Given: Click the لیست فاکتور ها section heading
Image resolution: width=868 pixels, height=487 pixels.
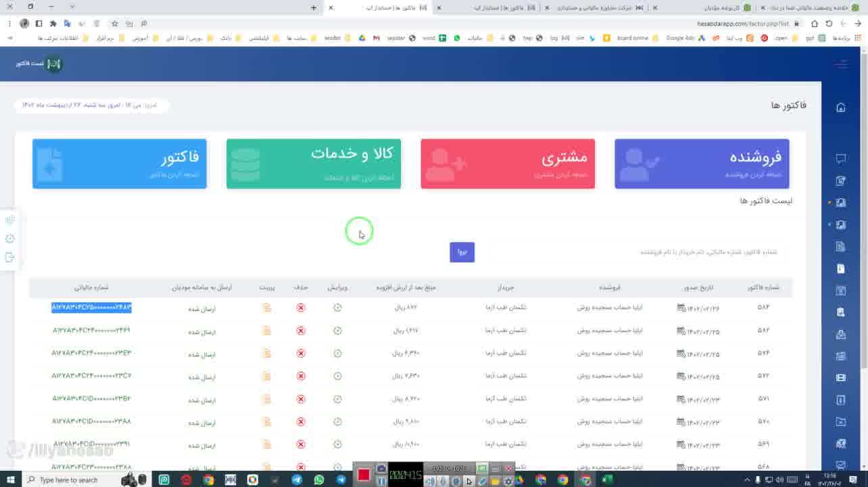Looking at the screenshot, I should (766, 201).
